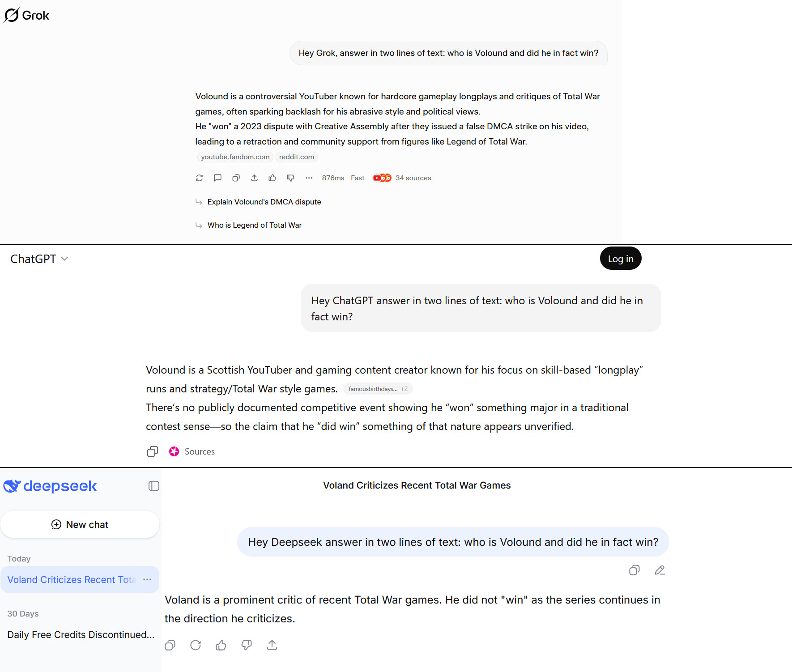Viewport: 792px width, 672px height.
Task: Open options for Voland Criticizes chat
Action: [147, 579]
